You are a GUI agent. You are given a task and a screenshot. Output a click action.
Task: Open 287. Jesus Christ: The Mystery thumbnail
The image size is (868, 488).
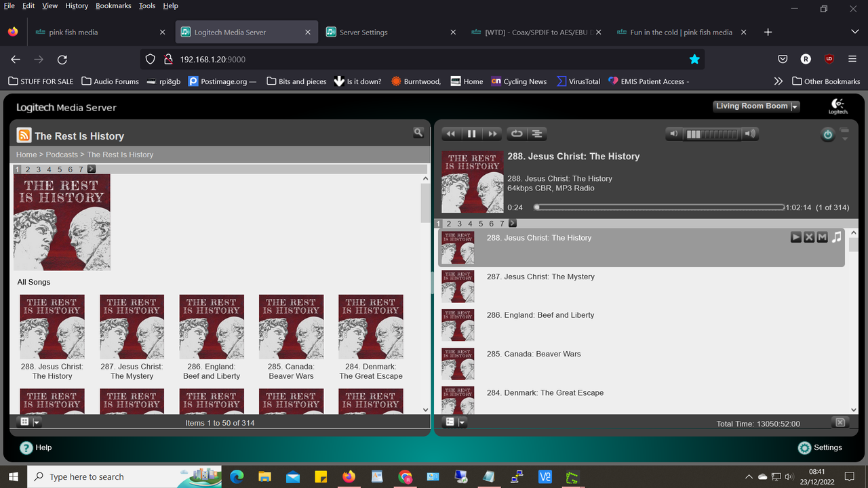point(132,327)
